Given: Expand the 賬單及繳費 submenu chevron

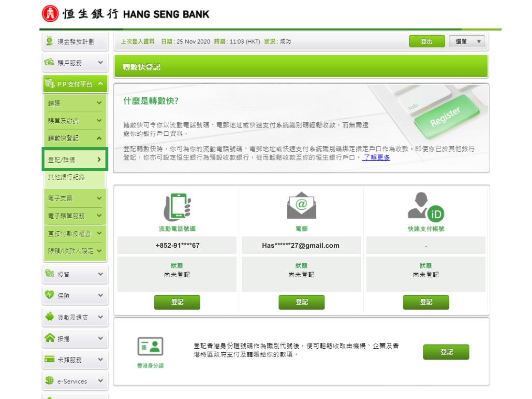Looking at the screenshot, I should tap(99, 120).
